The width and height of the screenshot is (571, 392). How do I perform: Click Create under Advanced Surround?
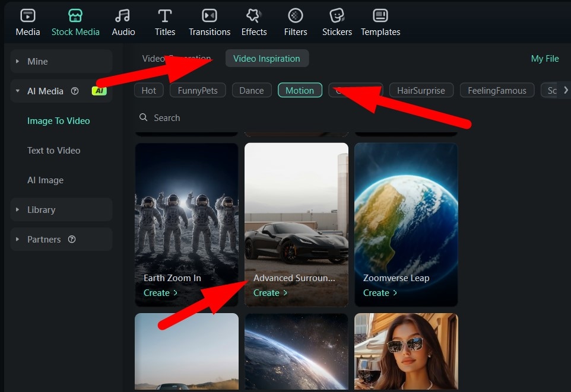[x=270, y=292]
